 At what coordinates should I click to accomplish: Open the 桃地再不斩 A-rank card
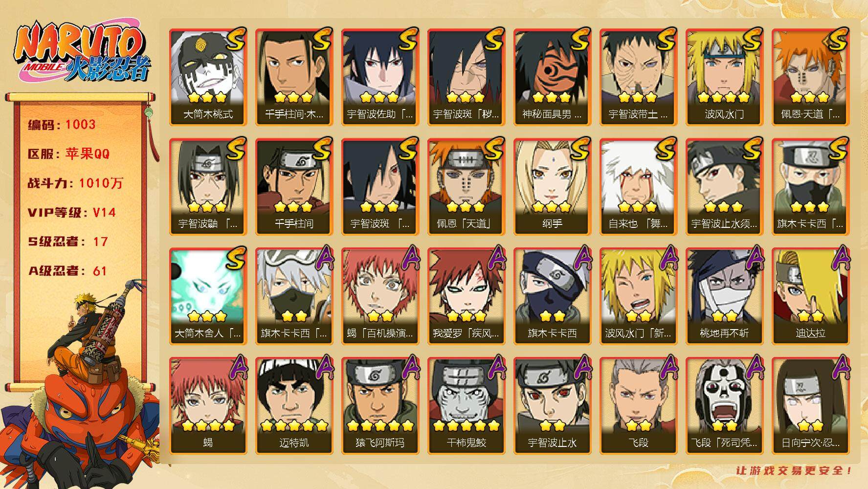pos(724,296)
